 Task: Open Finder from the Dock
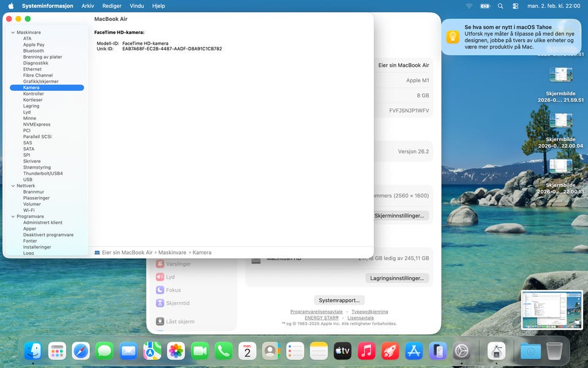tap(33, 351)
